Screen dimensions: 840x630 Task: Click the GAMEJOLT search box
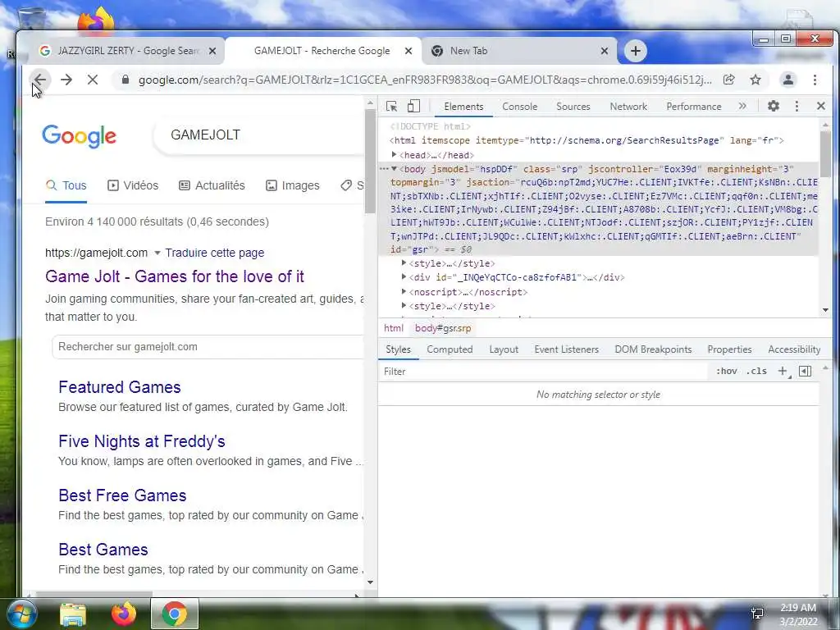pos(259,135)
